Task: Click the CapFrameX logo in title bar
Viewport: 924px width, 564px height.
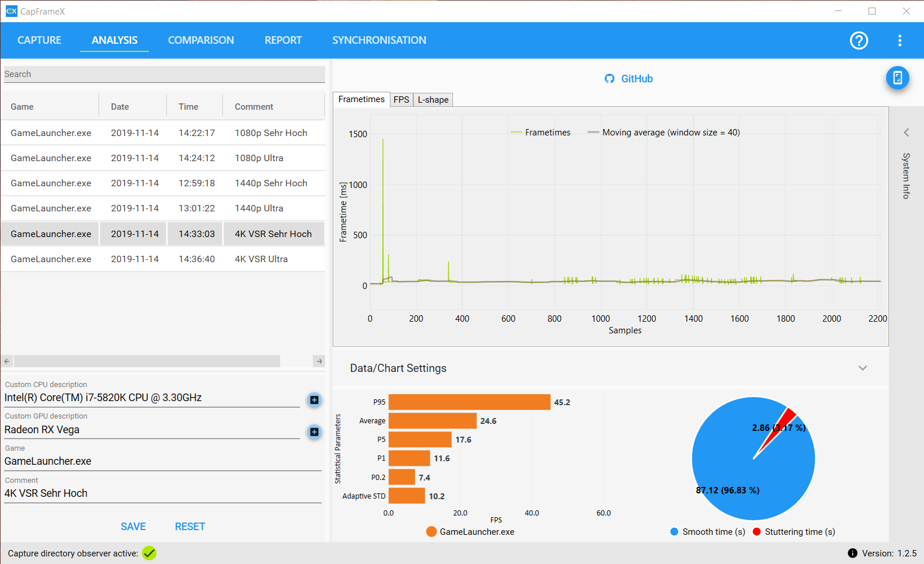Action: click(x=11, y=11)
